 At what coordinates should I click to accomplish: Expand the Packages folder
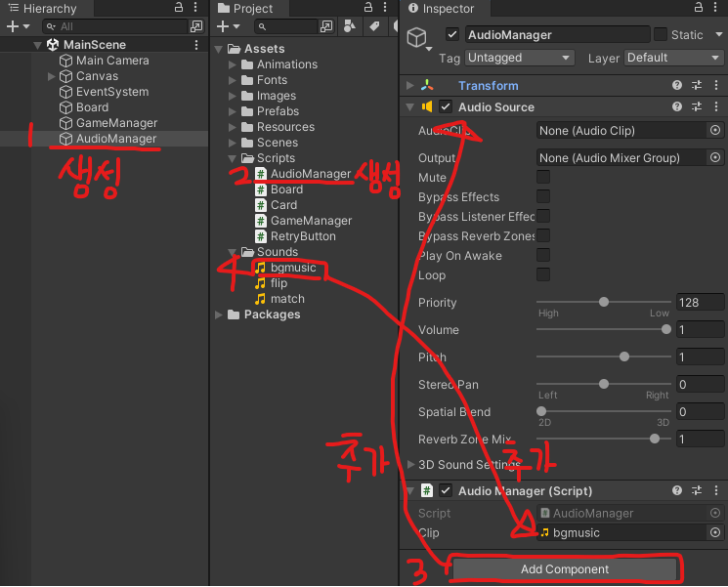point(218,314)
